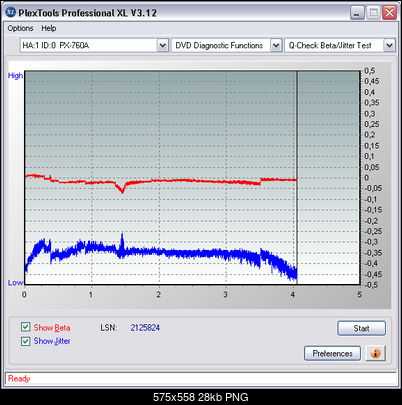Click the blue Show Jitter label

click(52, 341)
